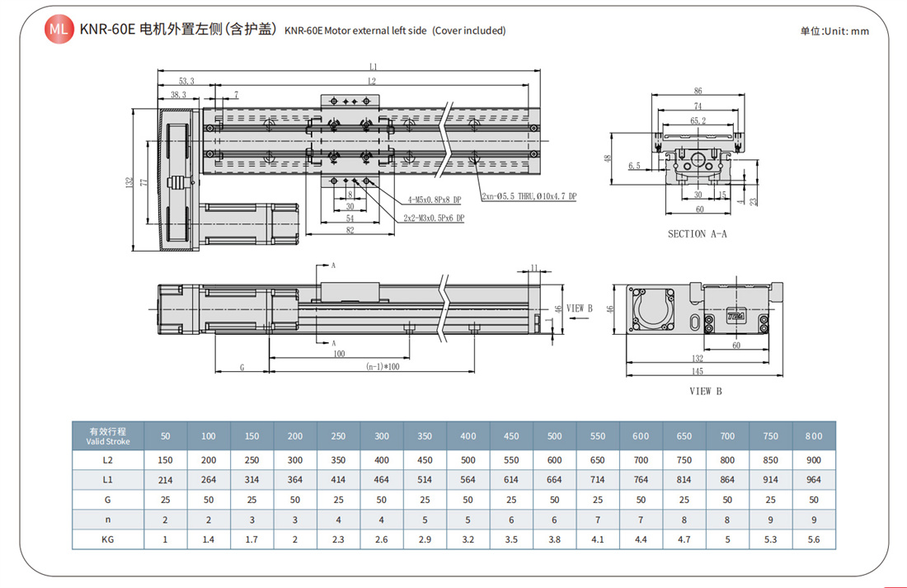Screen dimensions: 907x588
Task: Click the VIEW B caption below the drawing
Action: [x=705, y=391]
